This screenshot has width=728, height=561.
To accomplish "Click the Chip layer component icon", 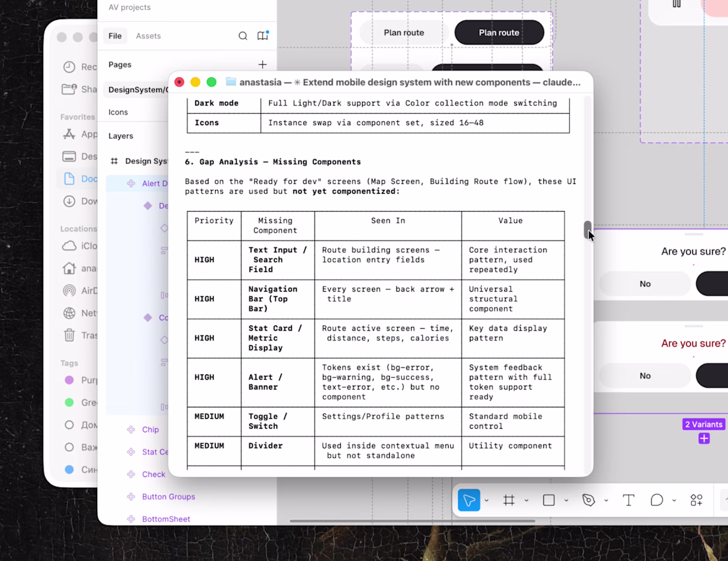I will coord(131,430).
